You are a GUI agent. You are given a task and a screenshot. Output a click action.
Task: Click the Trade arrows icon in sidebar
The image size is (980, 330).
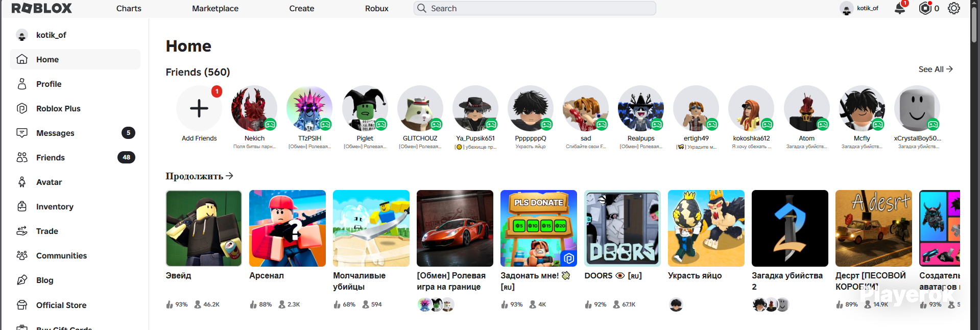(22, 231)
